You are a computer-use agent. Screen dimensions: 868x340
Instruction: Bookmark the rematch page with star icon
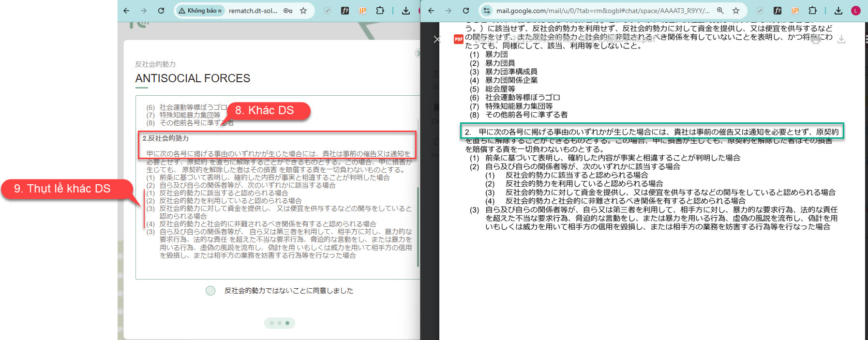303,11
